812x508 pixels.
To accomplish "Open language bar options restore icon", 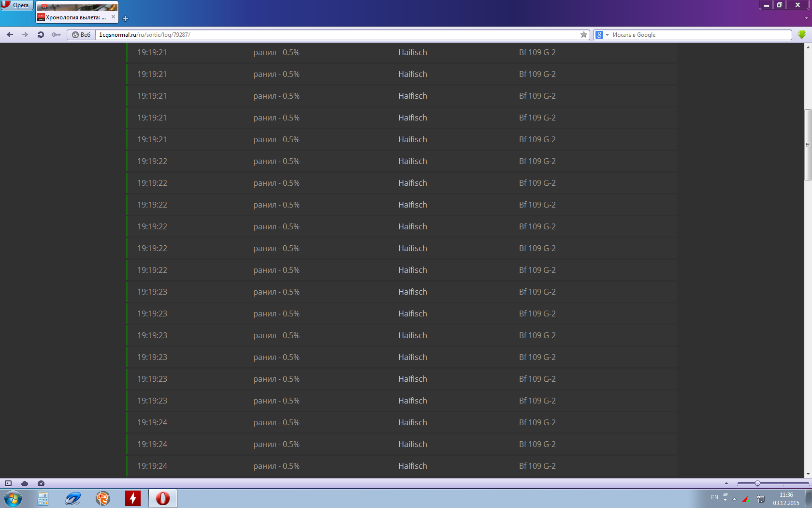I will [725, 494].
